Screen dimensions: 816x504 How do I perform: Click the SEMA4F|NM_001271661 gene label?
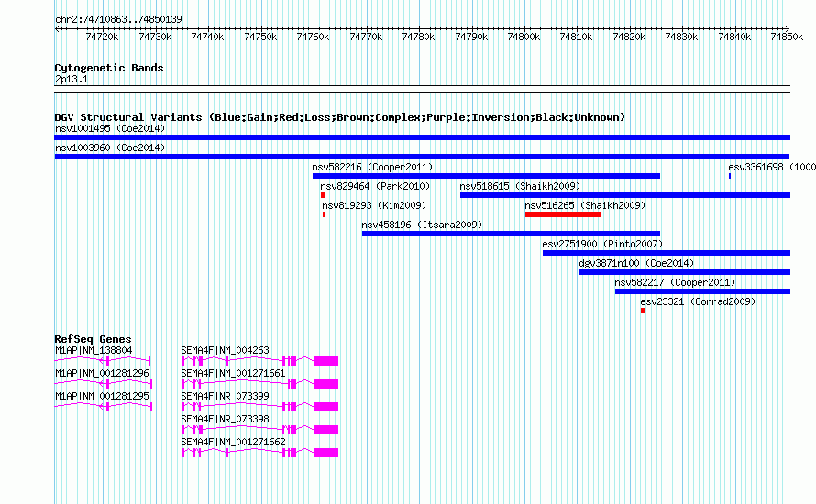coord(233,374)
